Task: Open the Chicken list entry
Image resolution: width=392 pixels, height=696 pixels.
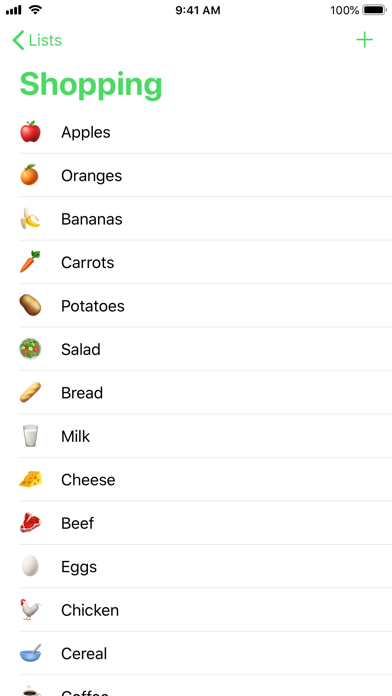Action: point(205,610)
